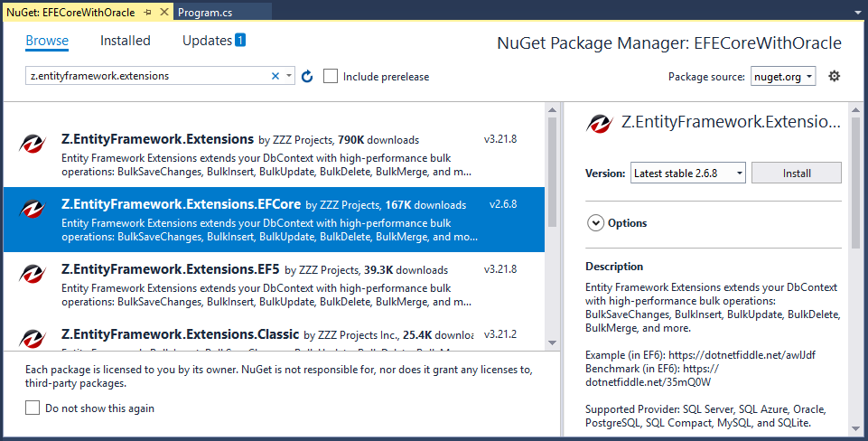Click package list scrollbar down arrow
The width and height of the screenshot is (868, 441).
(552, 342)
